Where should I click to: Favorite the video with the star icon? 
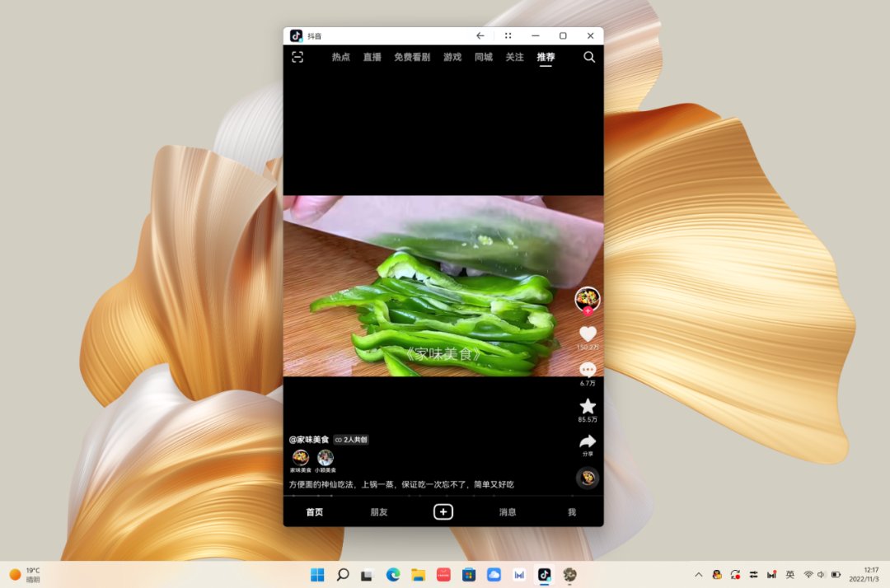588,406
